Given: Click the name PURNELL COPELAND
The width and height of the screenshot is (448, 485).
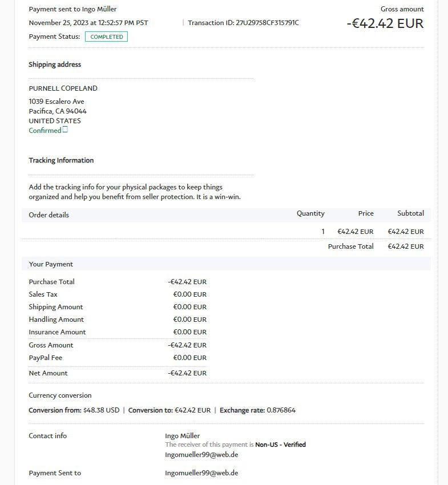Looking at the screenshot, I should (63, 88).
